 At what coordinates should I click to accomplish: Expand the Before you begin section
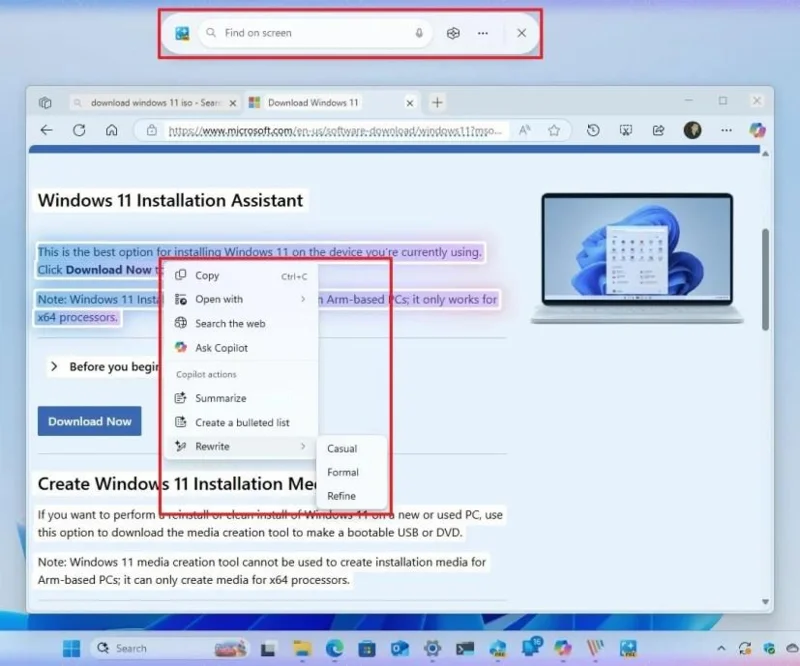(x=105, y=367)
